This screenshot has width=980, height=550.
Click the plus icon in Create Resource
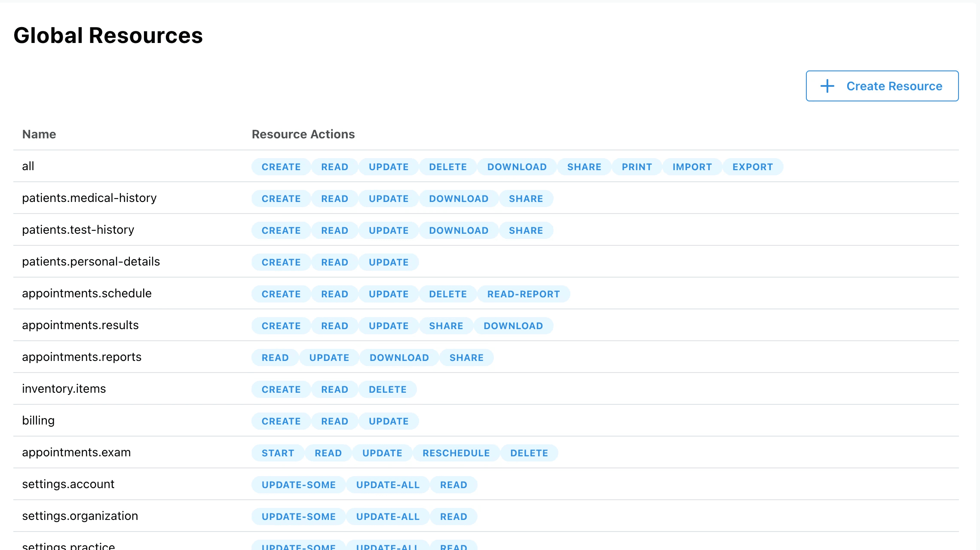click(x=827, y=86)
